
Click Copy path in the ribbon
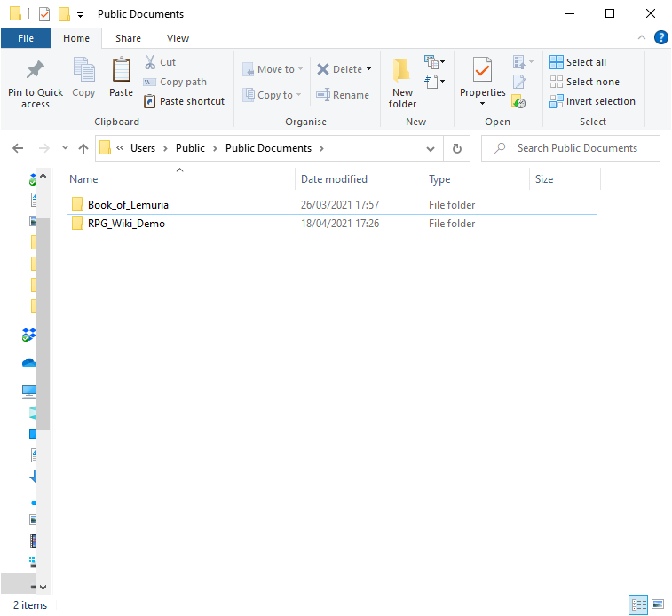[175, 82]
